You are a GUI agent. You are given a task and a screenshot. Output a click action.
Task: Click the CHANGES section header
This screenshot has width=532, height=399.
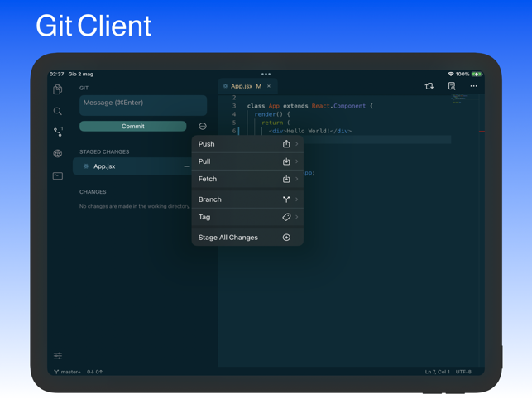click(x=93, y=192)
